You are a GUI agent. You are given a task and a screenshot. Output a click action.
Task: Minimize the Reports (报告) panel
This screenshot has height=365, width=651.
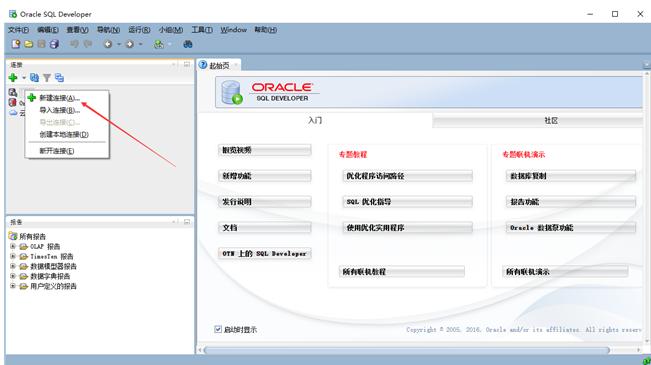[187, 222]
